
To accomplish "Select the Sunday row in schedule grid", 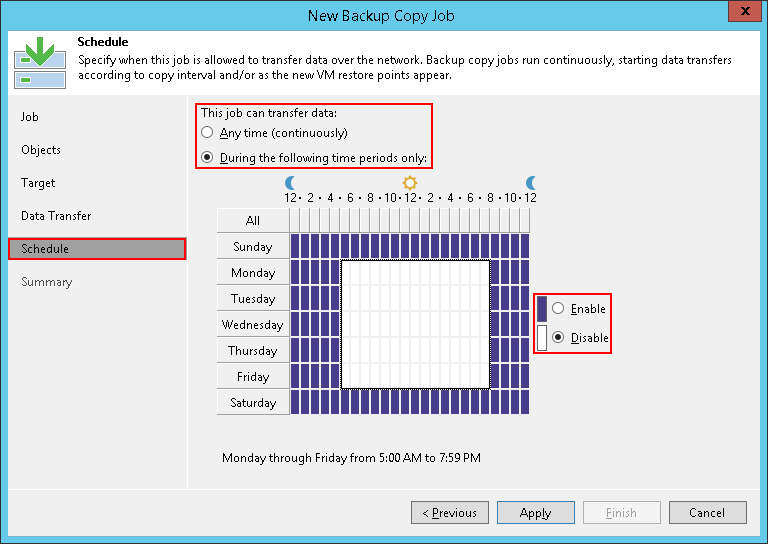I will tap(253, 247).
